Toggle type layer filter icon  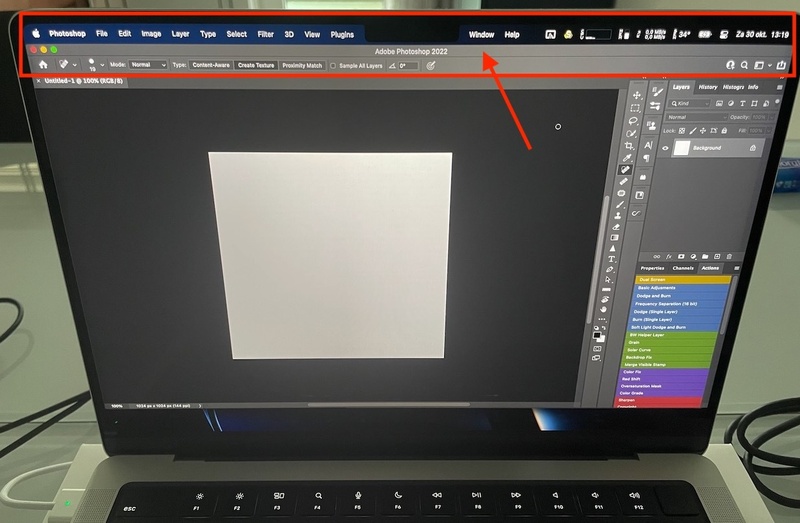point(742,104)
